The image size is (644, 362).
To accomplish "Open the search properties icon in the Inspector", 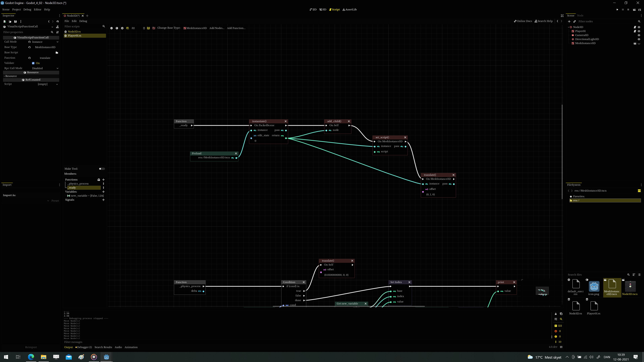I will coord(52,32).
